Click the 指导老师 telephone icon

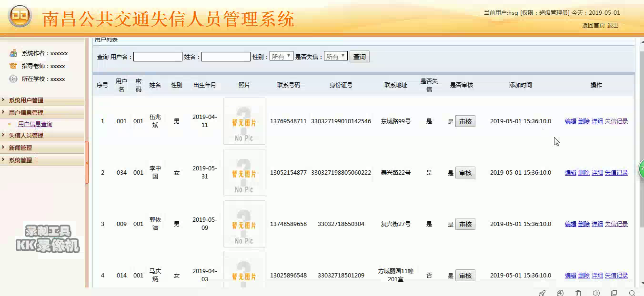click(x=13, y=66)
